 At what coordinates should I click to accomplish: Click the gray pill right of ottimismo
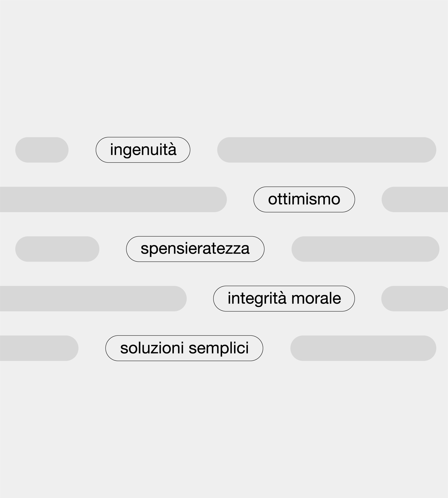point(415,199)
